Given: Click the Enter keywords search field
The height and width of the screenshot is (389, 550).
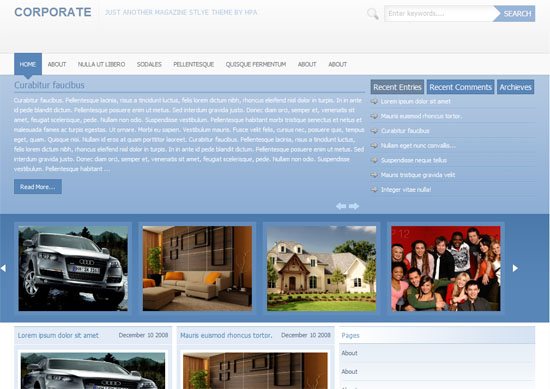Looking at the screenshot, I should (439, 14).
